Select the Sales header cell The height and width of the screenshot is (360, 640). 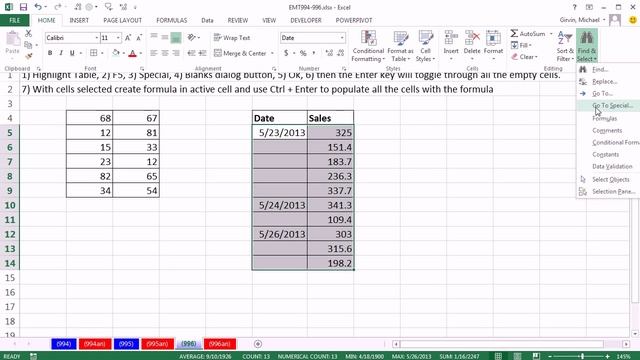tap(331, 118)
